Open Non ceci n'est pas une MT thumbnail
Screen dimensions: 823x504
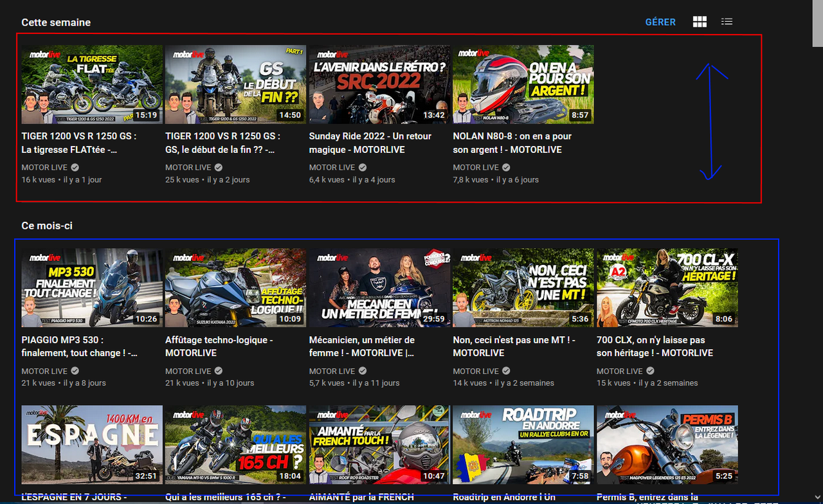pos(523,287)
